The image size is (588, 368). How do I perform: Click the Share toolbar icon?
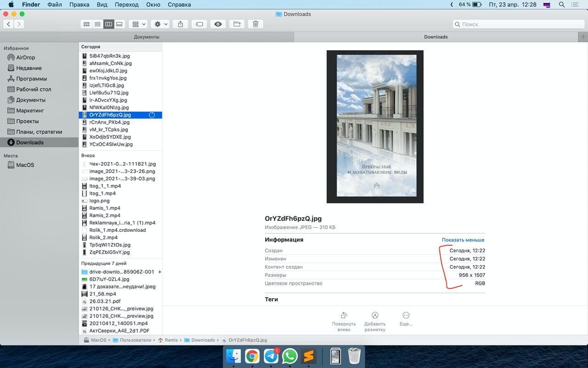coord(181,24)
